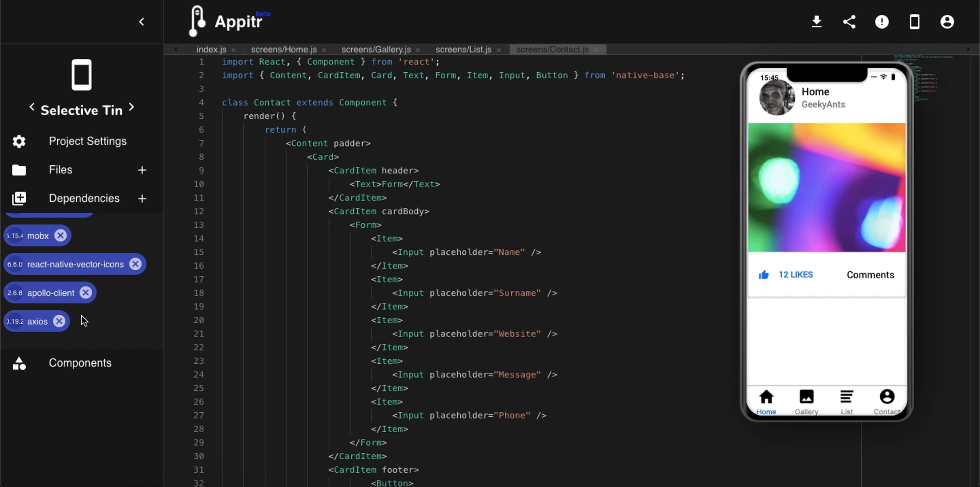
Task: Click Comments in the preview card
Action: coord(870,275)
